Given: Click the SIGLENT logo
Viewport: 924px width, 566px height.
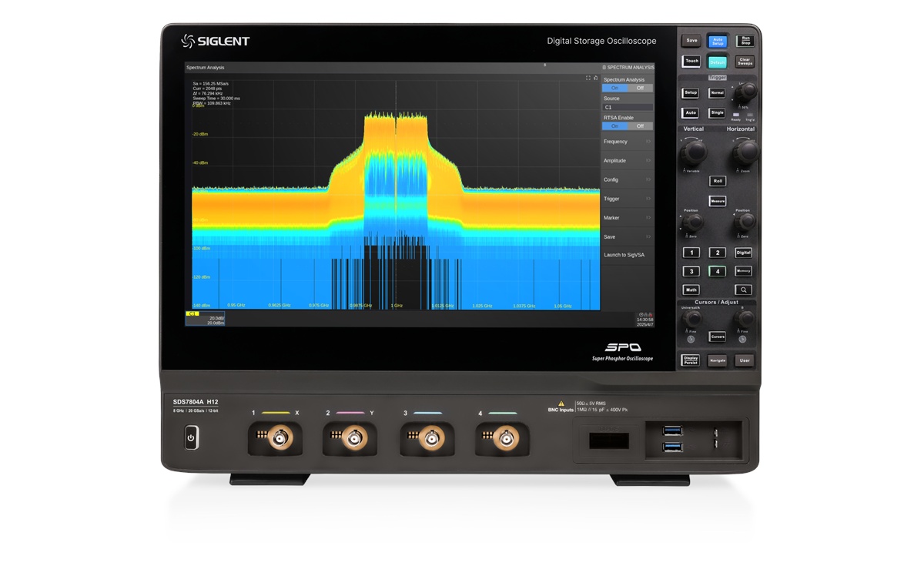Looking at the screenshot, I should pos(216,42).
